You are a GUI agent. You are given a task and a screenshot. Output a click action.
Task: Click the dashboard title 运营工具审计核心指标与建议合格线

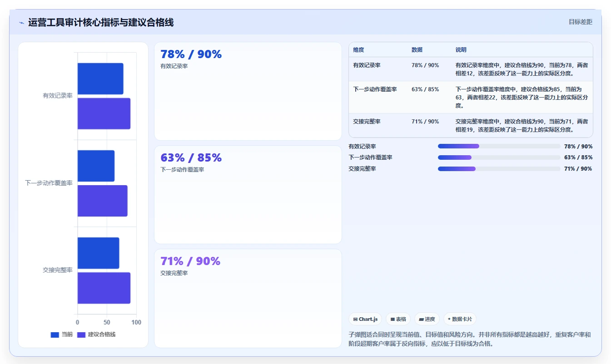101,22
